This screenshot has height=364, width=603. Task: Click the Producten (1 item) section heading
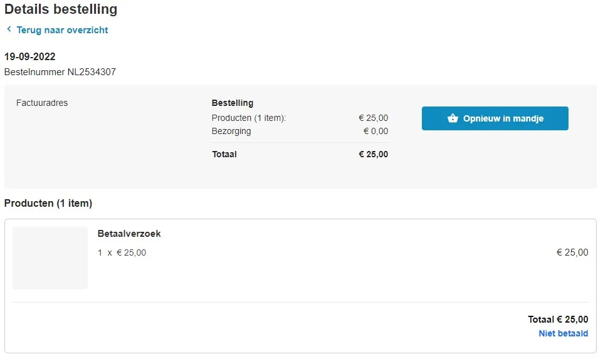(x=48, y=203)
